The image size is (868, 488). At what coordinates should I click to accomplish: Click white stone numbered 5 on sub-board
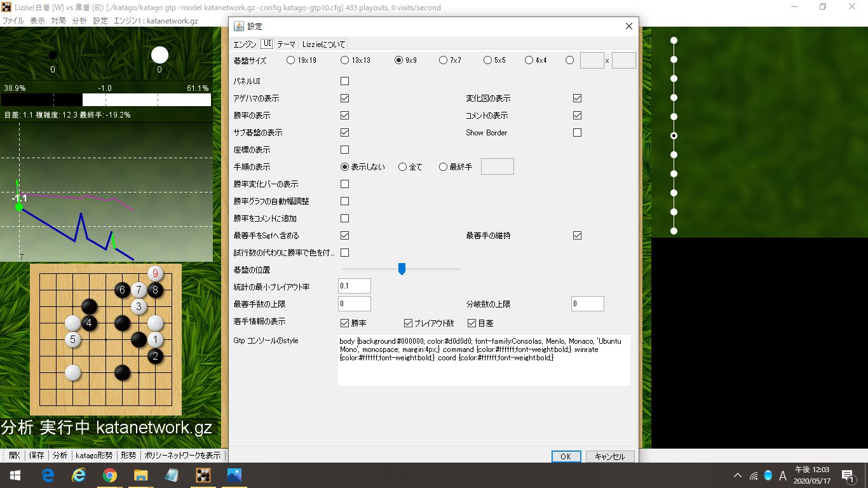pos(72,340)
